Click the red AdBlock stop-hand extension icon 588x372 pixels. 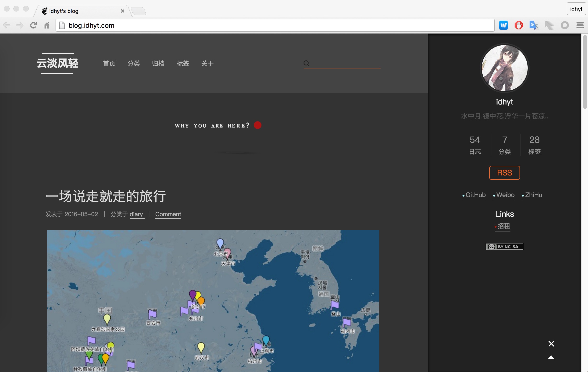click(518, 25)
